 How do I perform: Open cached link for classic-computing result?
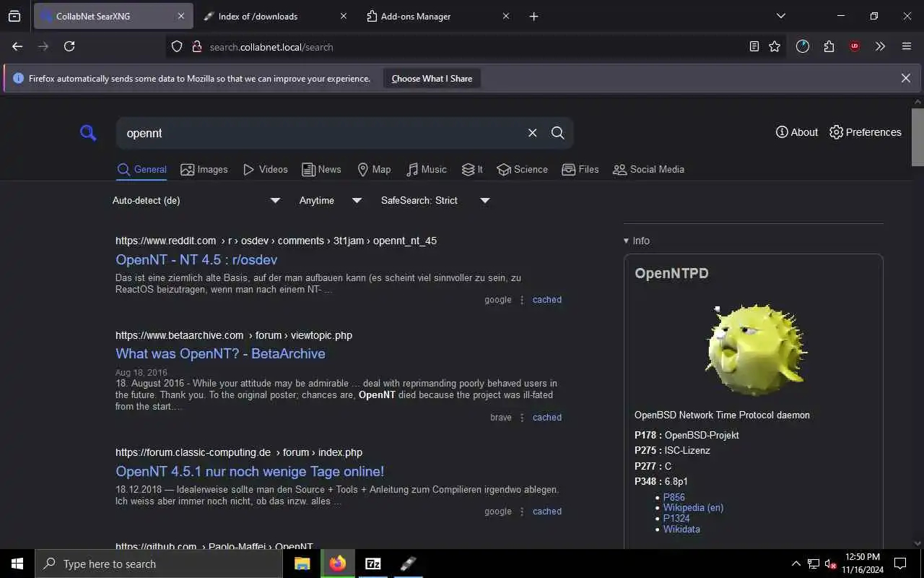[x=546, y=512]
